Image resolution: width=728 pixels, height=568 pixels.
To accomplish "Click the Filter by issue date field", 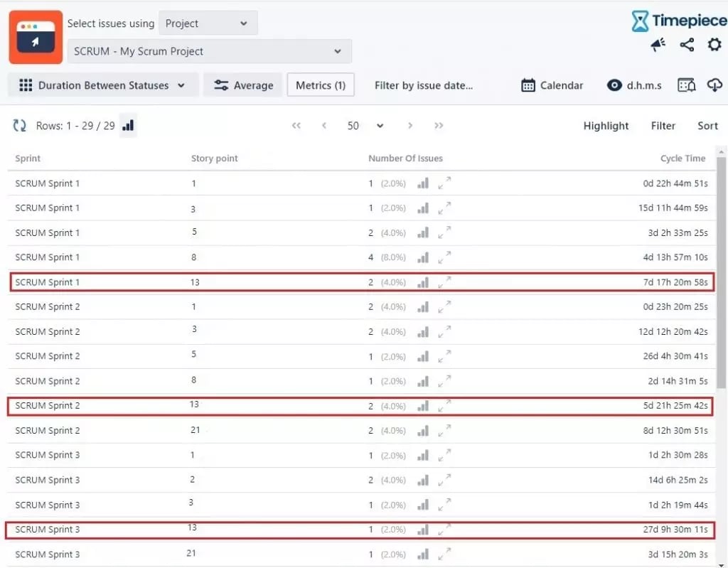I will (424, 85).
